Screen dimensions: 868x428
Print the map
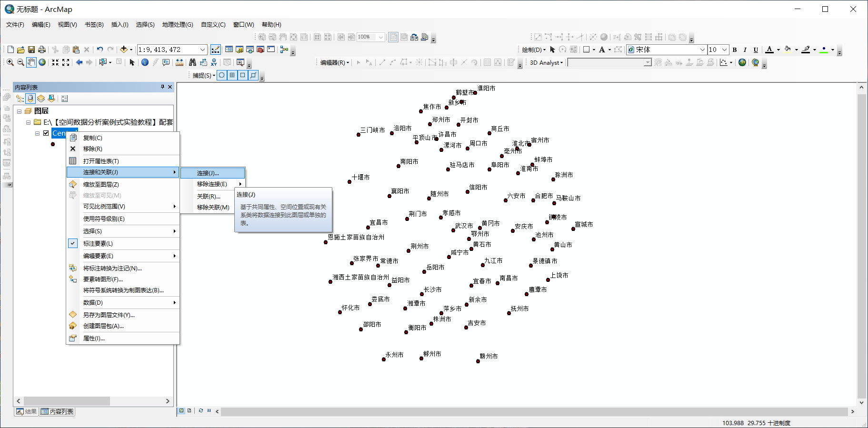pyautogui.click(x=42, y=50)
